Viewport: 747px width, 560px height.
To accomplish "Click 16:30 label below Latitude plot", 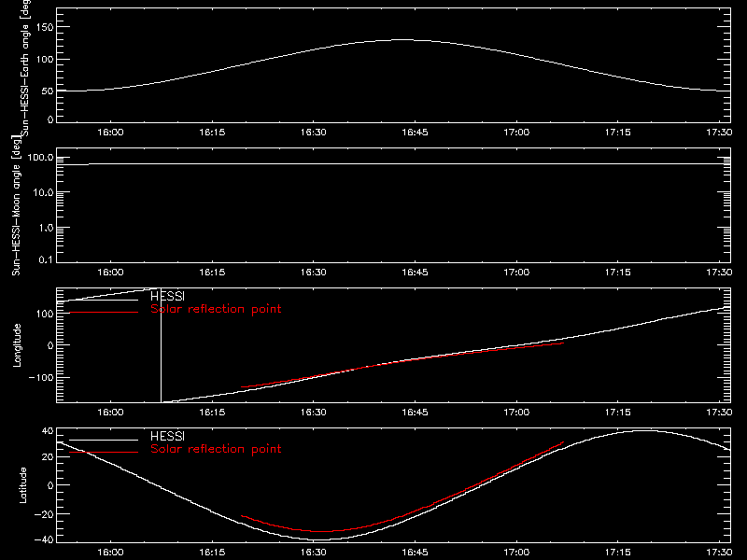I will click(314, 553).
